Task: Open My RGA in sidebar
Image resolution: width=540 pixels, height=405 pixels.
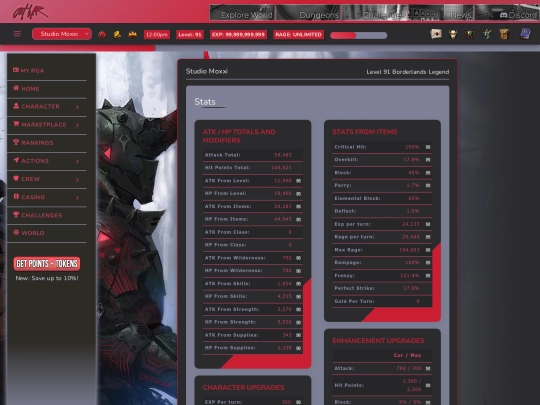Action: [x=29, y=71]
